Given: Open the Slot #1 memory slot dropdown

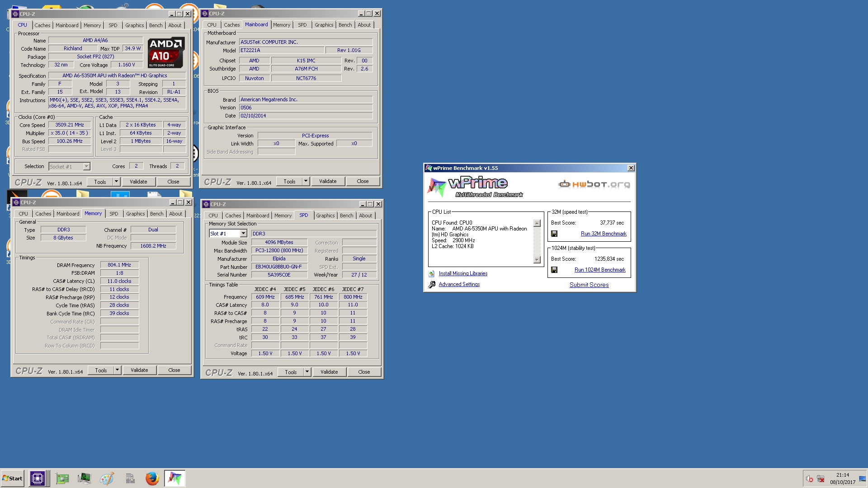Looking at the screenshot, I should [x=243, y=234].
